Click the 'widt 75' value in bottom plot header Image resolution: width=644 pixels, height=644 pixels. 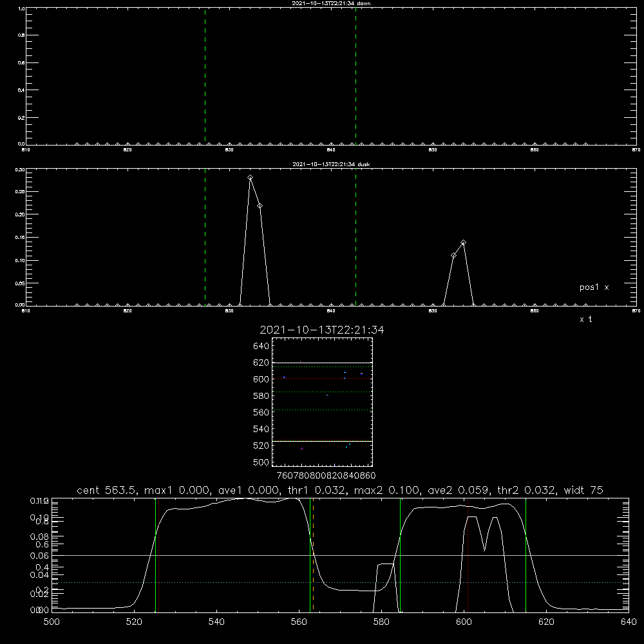click(583, 490)
